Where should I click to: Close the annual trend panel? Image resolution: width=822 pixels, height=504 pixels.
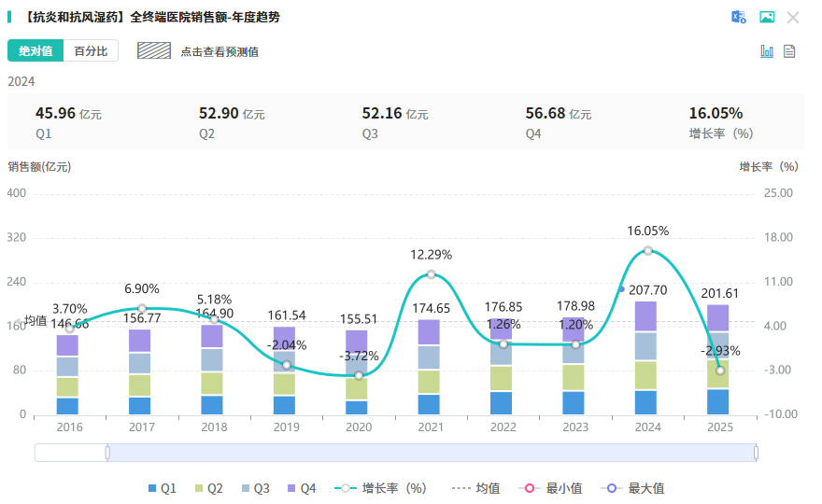(x=793, y=17)
